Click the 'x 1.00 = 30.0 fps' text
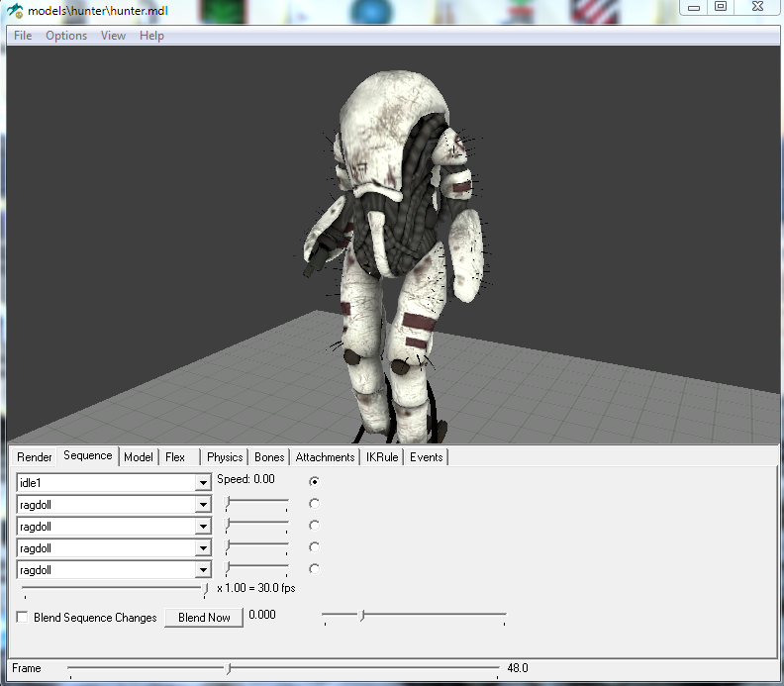Viewport: 784px width, 686px height. point(256,588)
